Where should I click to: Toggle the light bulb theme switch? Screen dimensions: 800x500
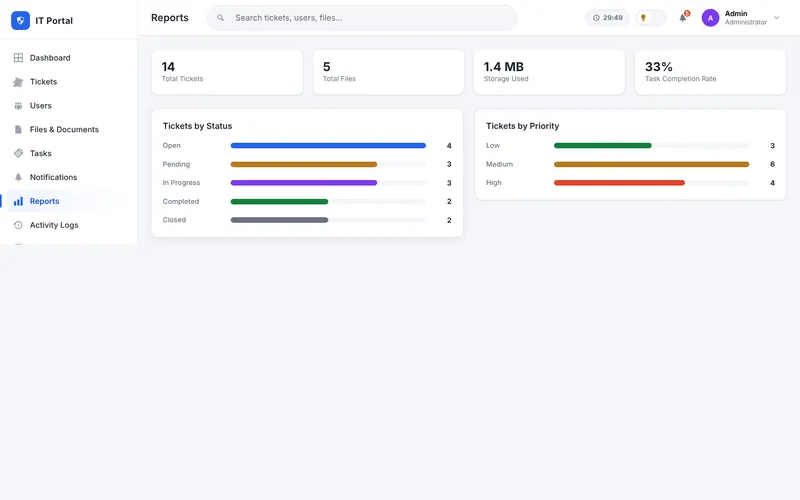651,18
